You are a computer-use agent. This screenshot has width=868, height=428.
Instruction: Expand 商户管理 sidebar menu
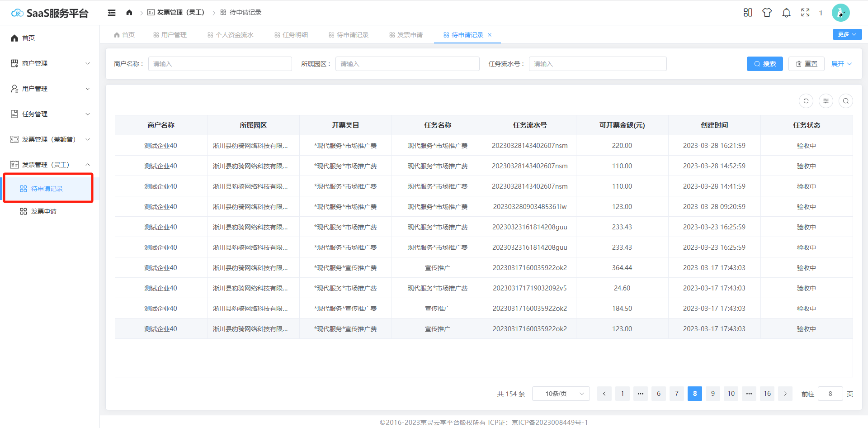point(50,63)
